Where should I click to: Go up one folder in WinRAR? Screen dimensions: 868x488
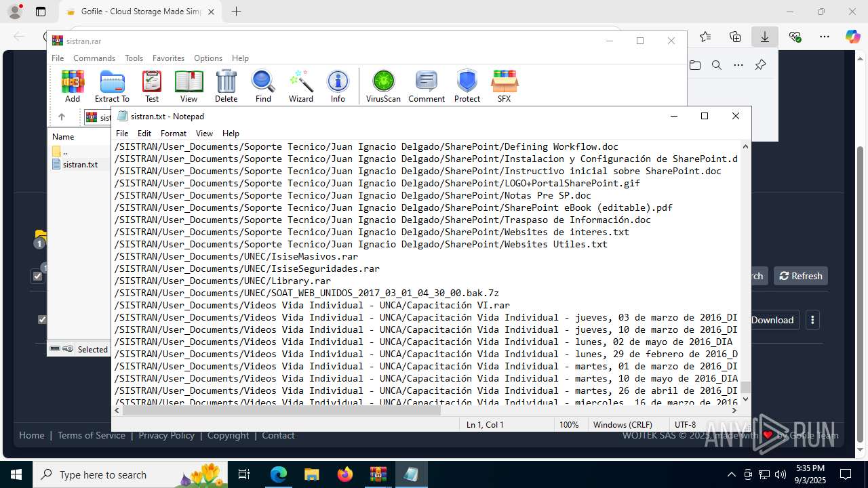pos(62,117)
